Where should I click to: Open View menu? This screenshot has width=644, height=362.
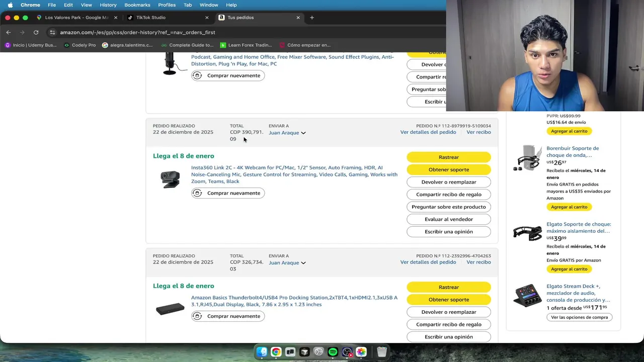click(x=87, y=5)
